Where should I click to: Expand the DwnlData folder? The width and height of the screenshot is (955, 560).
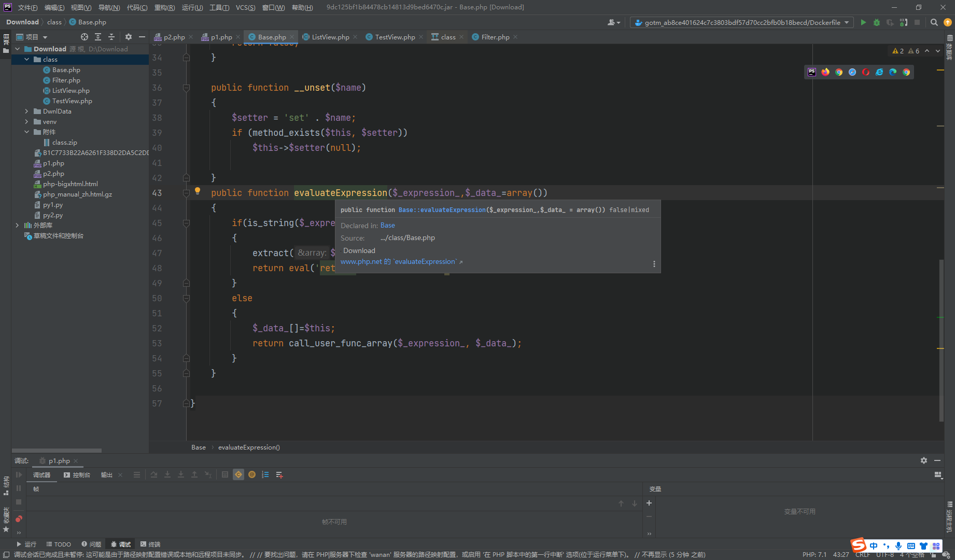click(x=27, y=111)
